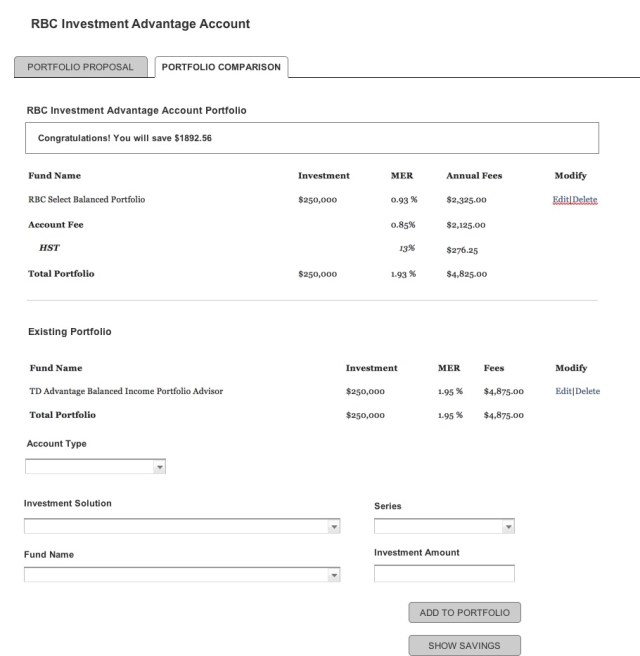This screenshot has width=640, height=656.
Task: Expand the Fund Name dropdown list
Action: (x=334, y=575)
